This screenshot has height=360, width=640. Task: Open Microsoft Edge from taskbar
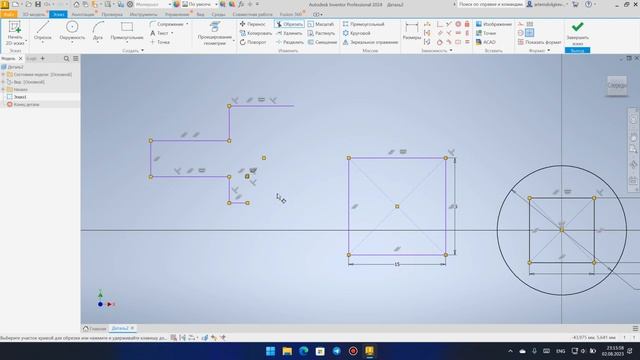pos(303,351)
